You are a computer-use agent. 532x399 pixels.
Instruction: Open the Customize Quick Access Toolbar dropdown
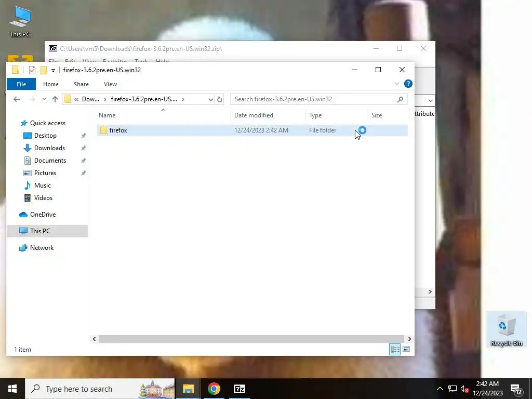point(54,71)
